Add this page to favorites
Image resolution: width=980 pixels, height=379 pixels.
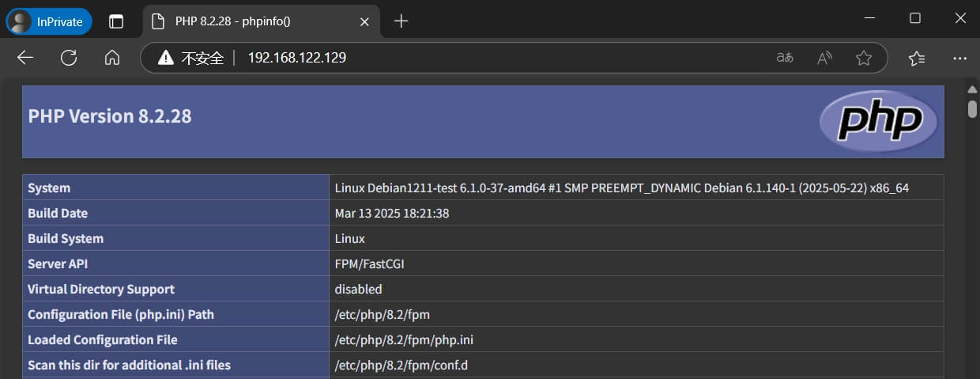(864, 58)
